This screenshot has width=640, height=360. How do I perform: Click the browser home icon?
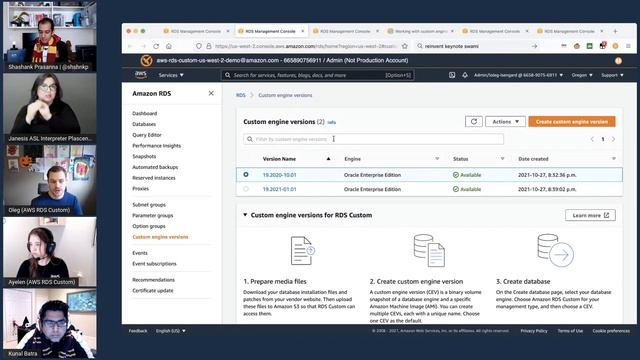(x=169, y=46)
